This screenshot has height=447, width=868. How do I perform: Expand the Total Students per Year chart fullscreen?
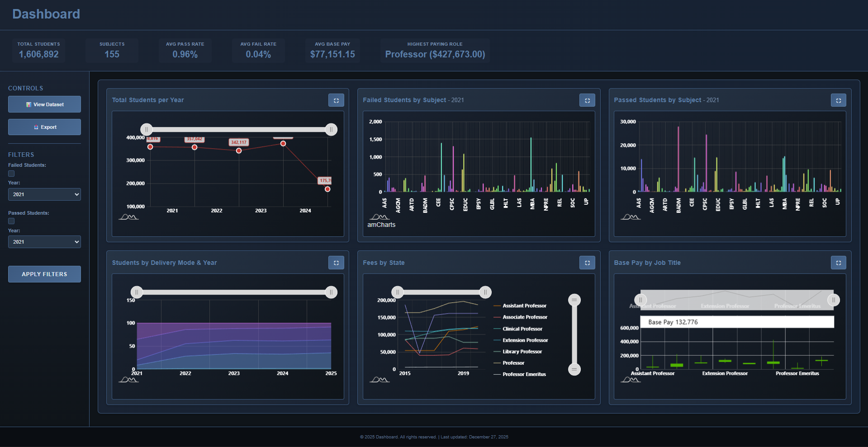336,100
